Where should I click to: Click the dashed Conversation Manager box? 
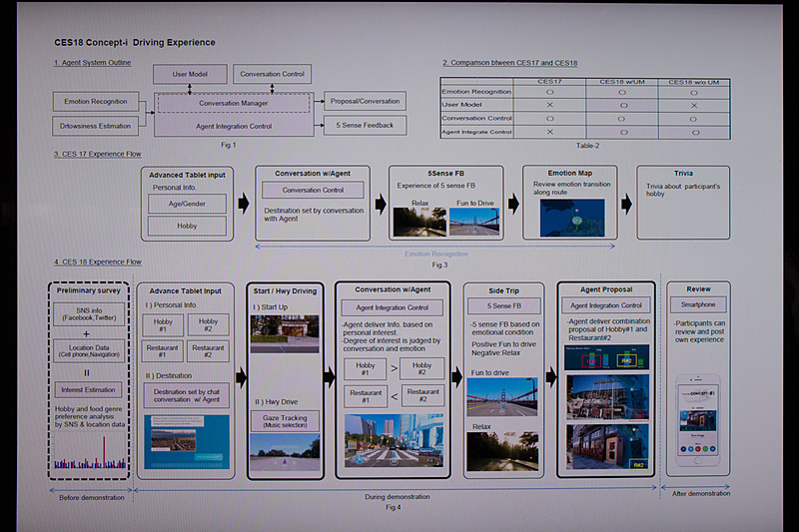(x=234, y=103)
